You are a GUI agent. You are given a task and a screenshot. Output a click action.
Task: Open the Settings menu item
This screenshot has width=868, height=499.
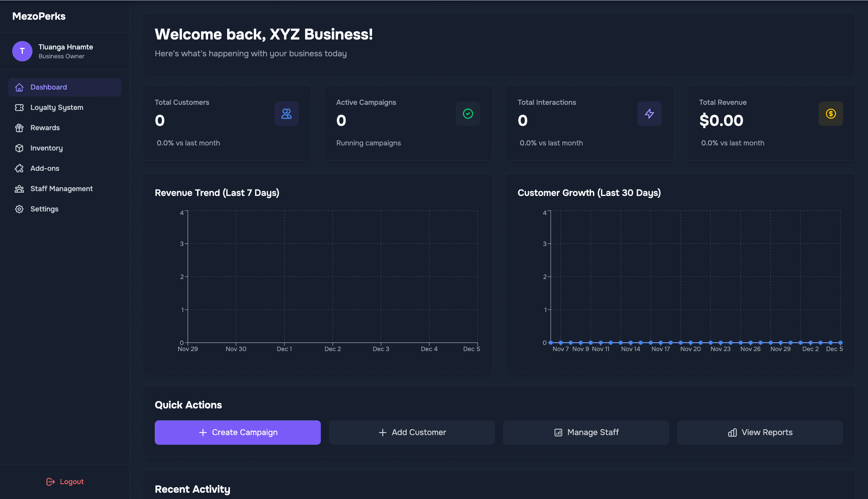click(44, 209)
